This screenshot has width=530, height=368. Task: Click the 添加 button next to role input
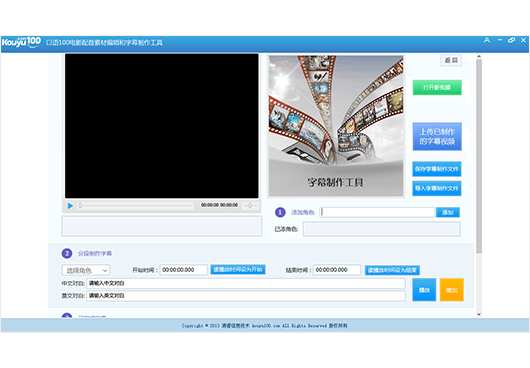(x=448, y=212)
